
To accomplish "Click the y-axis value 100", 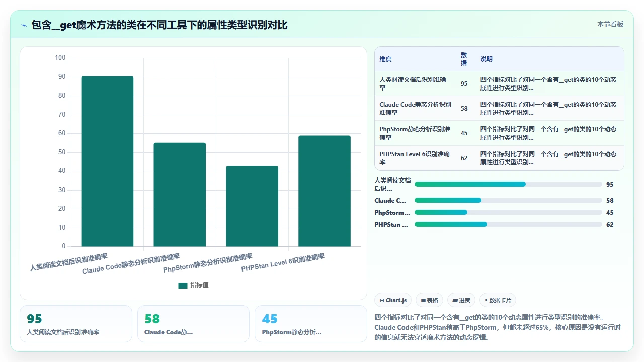I will point(60,58).
